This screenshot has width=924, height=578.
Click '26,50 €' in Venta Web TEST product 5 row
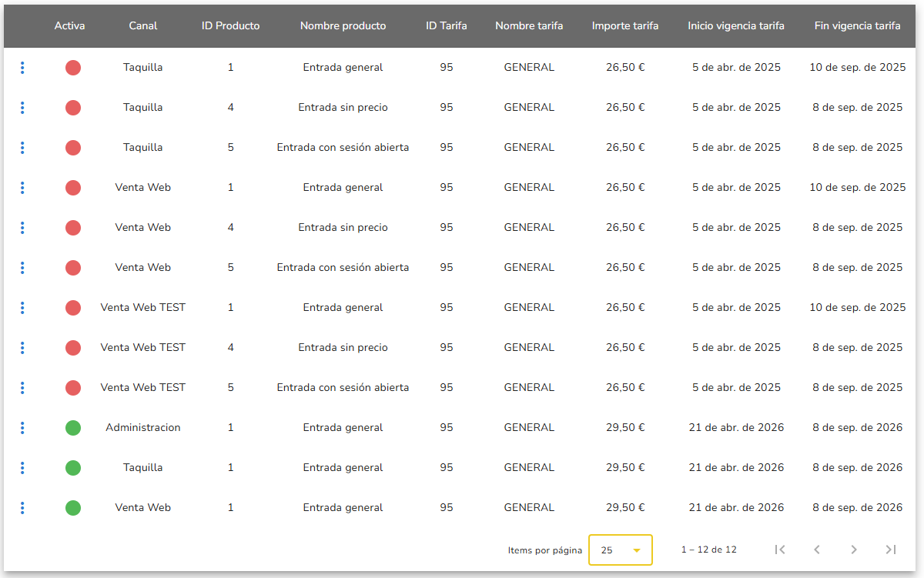pyautogui.click(x=625, y=388)
